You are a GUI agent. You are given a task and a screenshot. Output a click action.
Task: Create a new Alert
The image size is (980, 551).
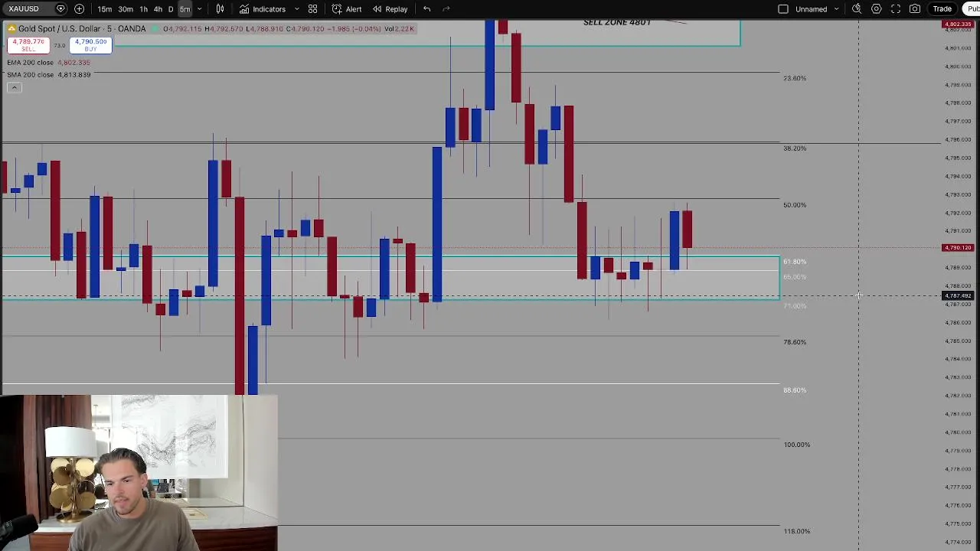click(347, 9)
